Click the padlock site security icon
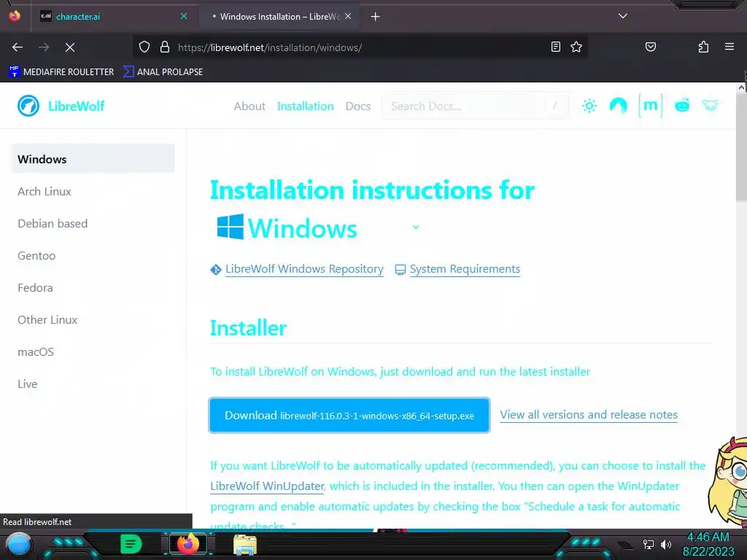The height and width of the screenshot is (560, 747). point(165,47)
